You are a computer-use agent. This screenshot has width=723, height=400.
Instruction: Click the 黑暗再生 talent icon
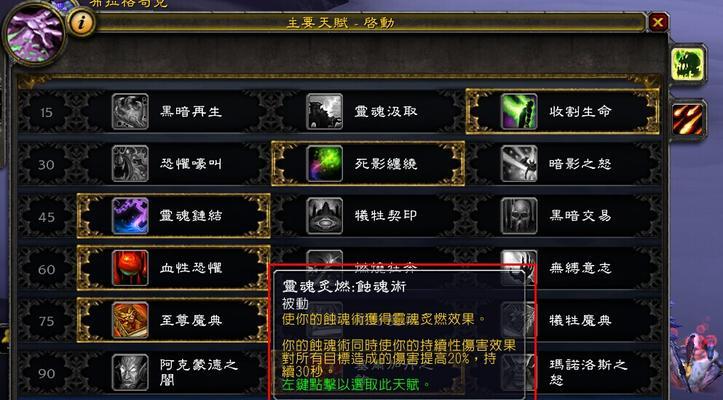coord(130,112)
